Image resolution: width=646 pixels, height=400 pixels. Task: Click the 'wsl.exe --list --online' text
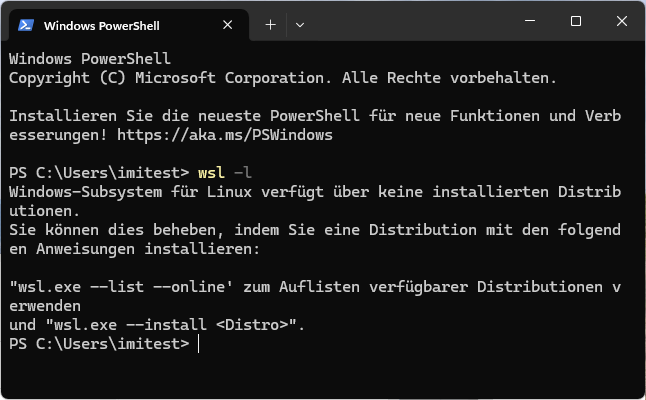(143, 287)
